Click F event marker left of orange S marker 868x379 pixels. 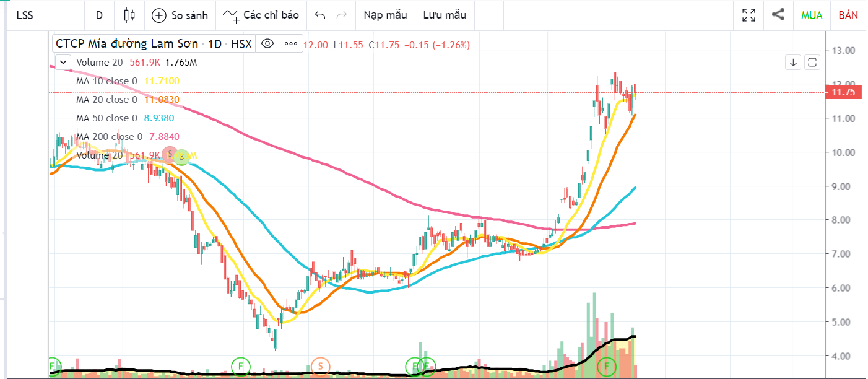click(x=240, y=366)
